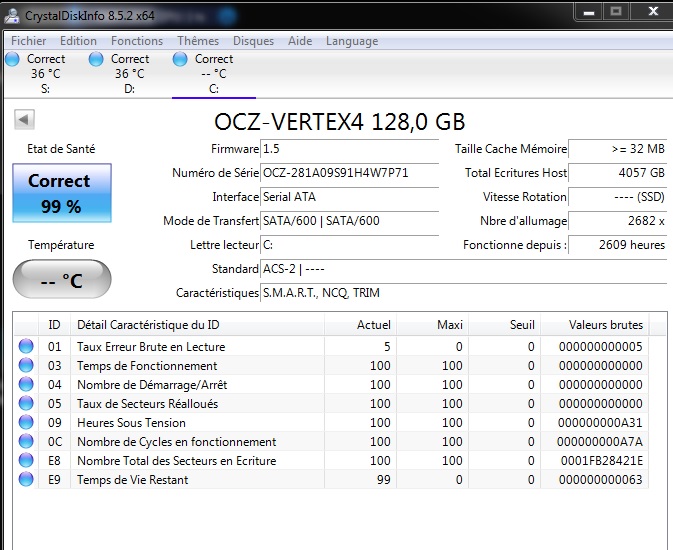
Task: Click status orb for drive D:
Action: point(96,59)
